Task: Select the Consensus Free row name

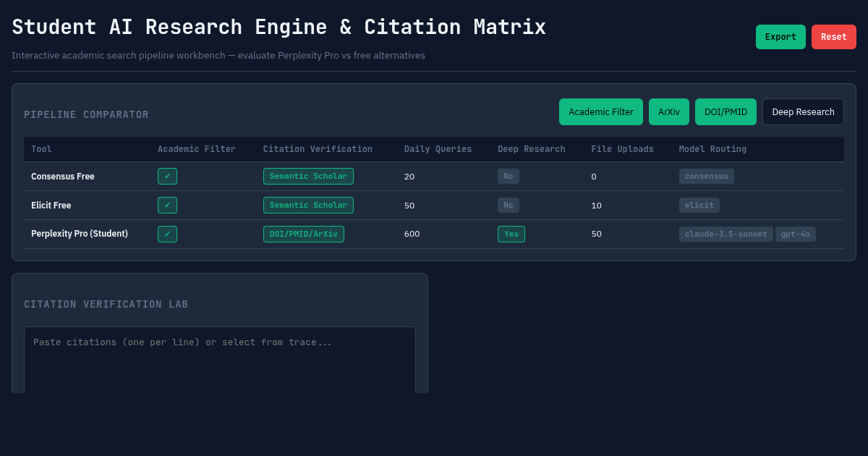Action: pyautogui.click(x=63, y=176)
